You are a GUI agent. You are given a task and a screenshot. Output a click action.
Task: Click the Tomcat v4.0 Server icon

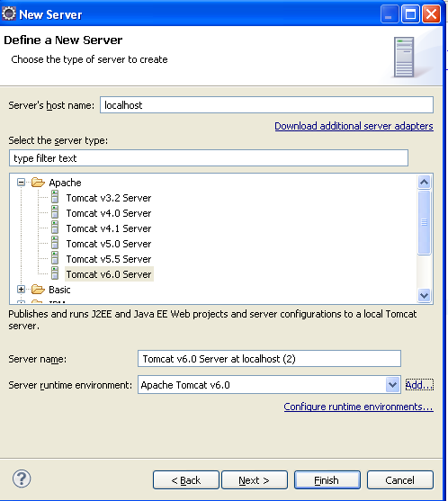point(55,213)
